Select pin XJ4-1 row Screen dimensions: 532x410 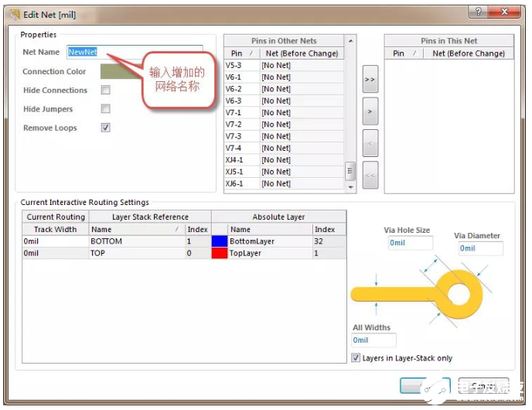(x=284, y=160)
